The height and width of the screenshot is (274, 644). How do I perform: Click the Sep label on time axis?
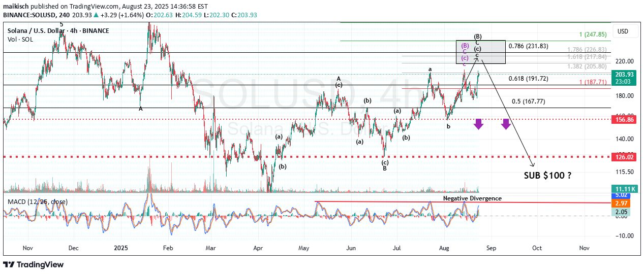tap(491, 249)
